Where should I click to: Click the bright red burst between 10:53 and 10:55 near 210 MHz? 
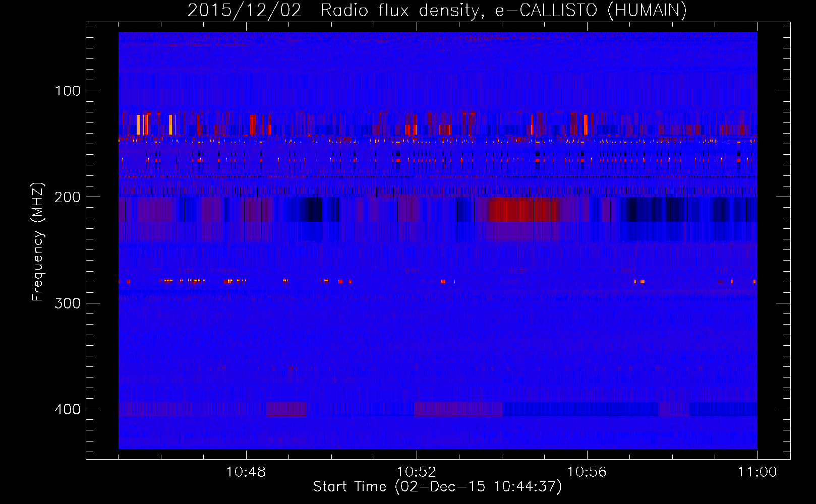click(523, 210)
